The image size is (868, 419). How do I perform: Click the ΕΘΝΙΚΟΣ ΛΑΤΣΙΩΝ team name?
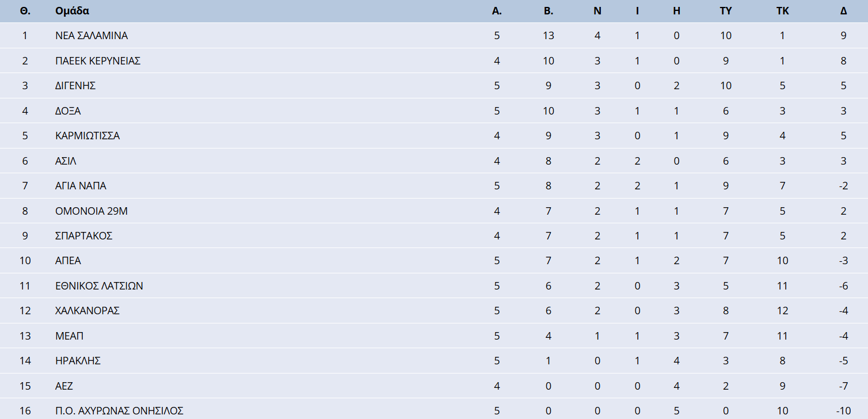coord(99,286)
